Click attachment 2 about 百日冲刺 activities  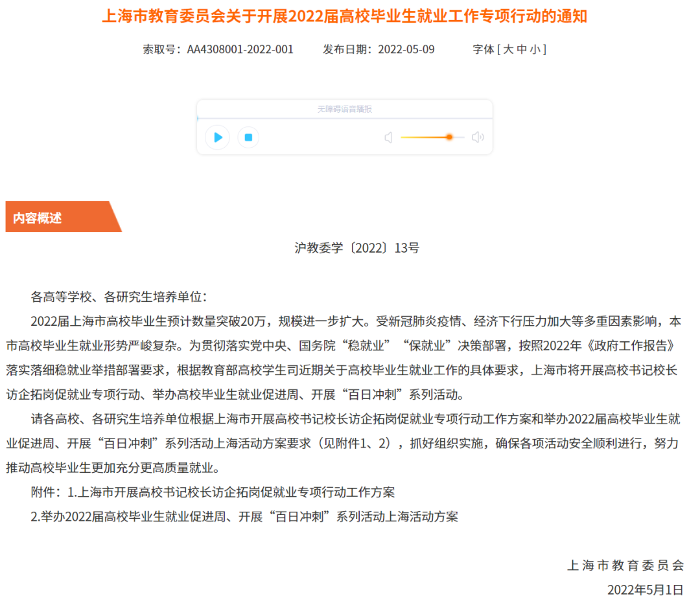click(x=244, y=517)
